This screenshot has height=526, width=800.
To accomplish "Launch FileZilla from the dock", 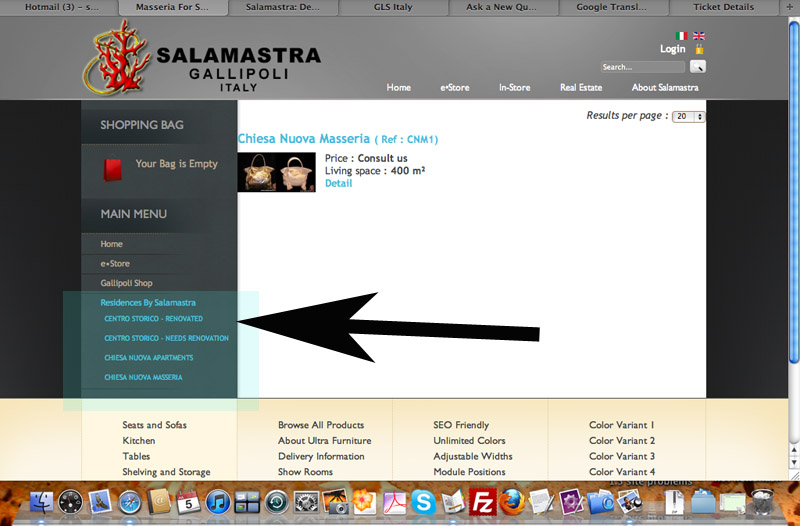I will pos(482,502).
